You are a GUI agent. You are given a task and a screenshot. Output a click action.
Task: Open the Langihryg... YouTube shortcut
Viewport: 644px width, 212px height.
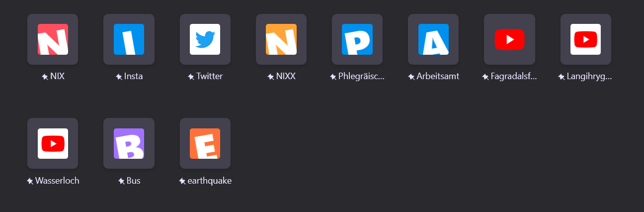point(586,39)
